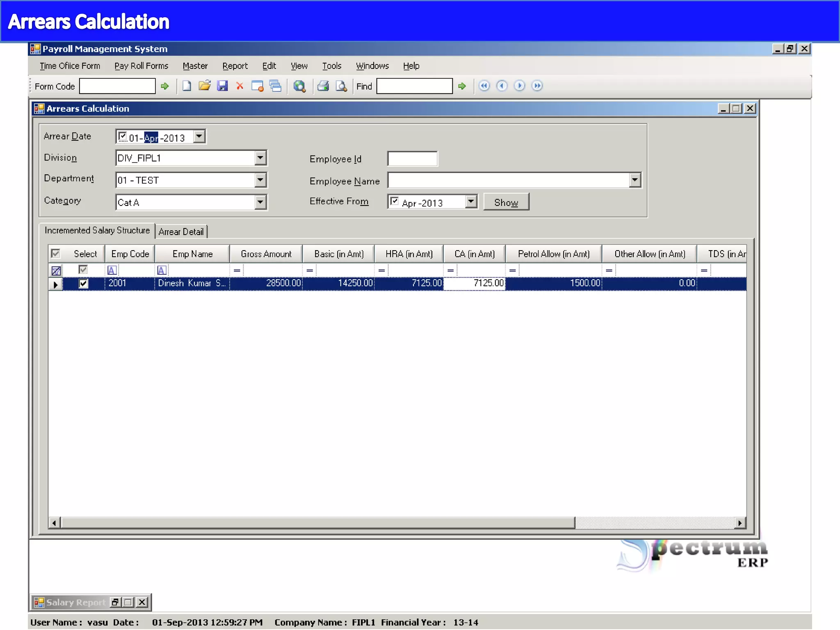The width and height of the screenshot is (840, 630).
Task: Click the horizontal scrollbar right arrow
Action: click(x=740, y=523)
